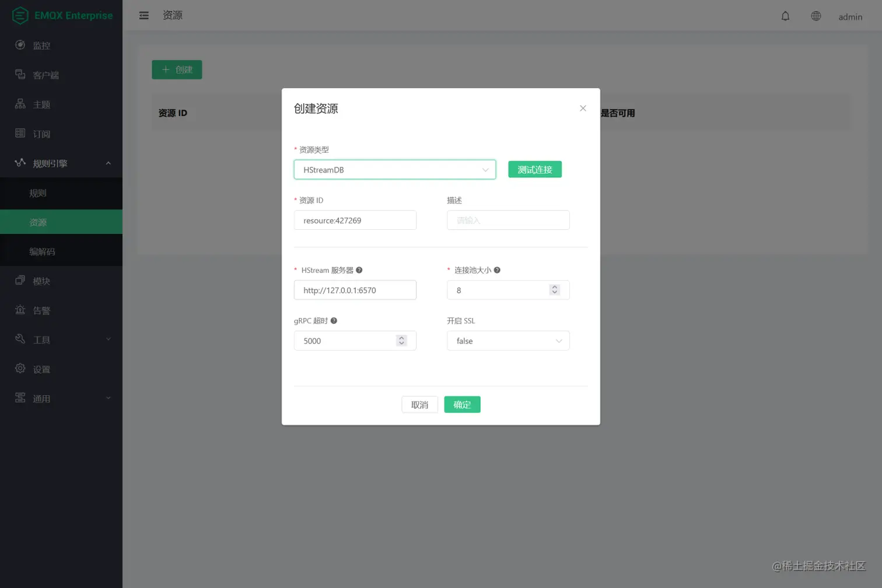The width and height of the screenshot is (882, 588).
Task: Switch to the 规则 menu item
Action: coord(38,192)
